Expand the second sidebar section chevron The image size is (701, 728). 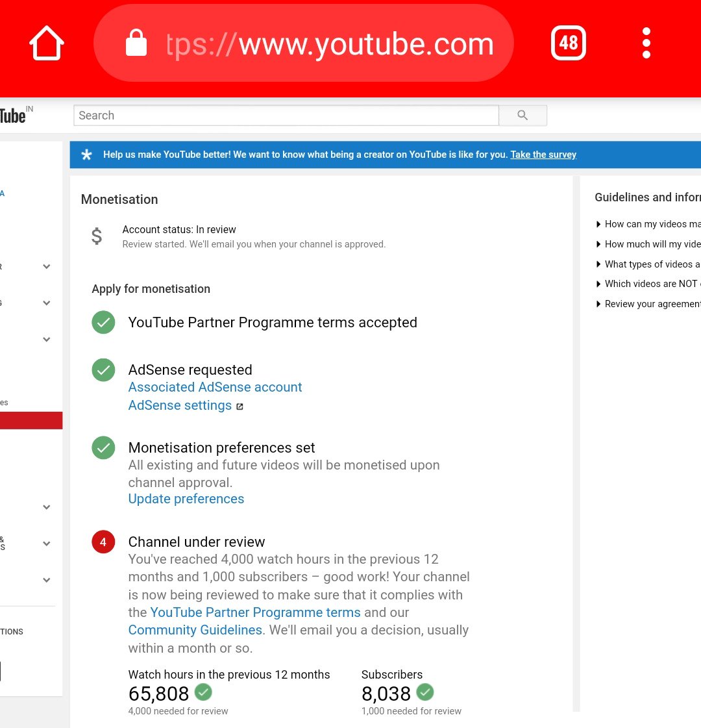click(x=46, y=303)
